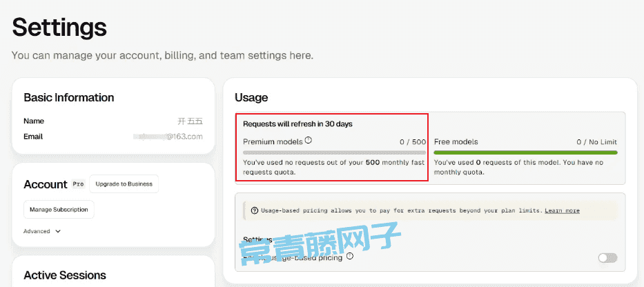This screenshot has height=287, width=644.
Task: Click the Active Sessions heading
Action: [x=65, y=275]
